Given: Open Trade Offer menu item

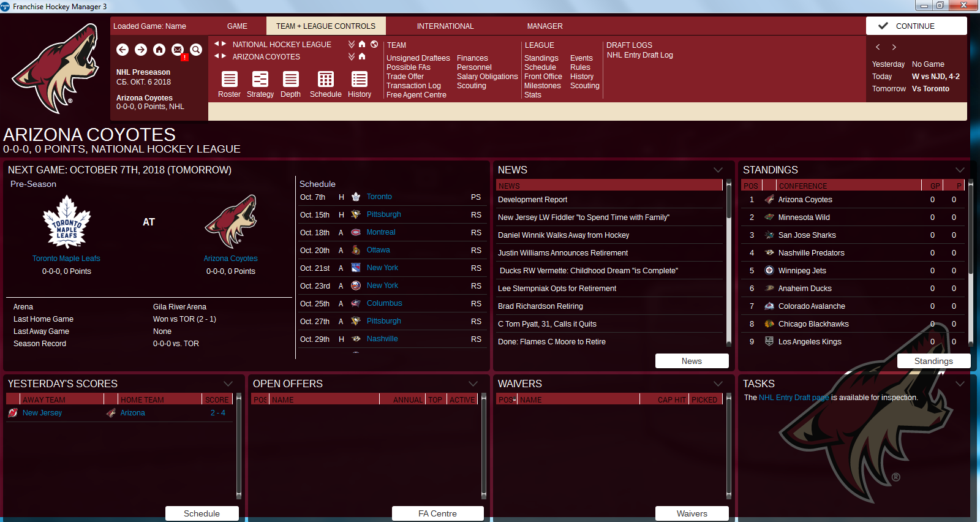Looking at the screenshot, I should [405, 77].
